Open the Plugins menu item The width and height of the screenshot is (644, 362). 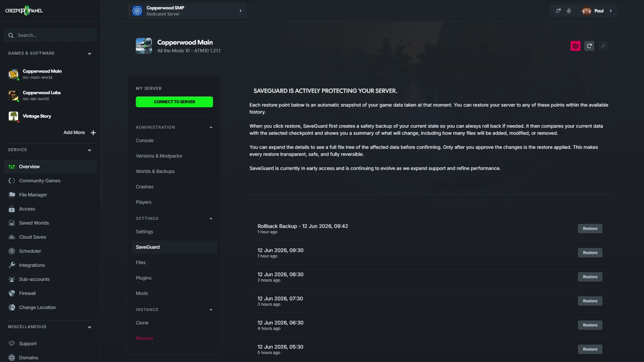point(144,278)
